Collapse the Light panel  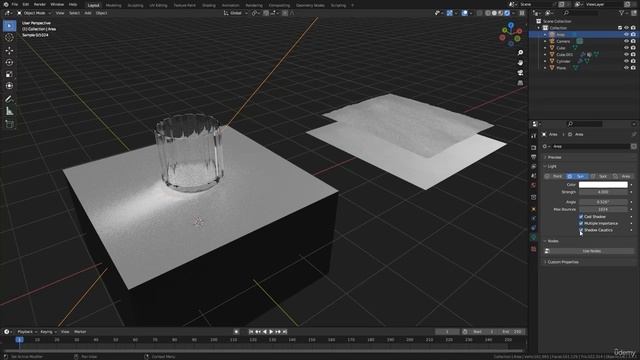(x=552, y=167)
